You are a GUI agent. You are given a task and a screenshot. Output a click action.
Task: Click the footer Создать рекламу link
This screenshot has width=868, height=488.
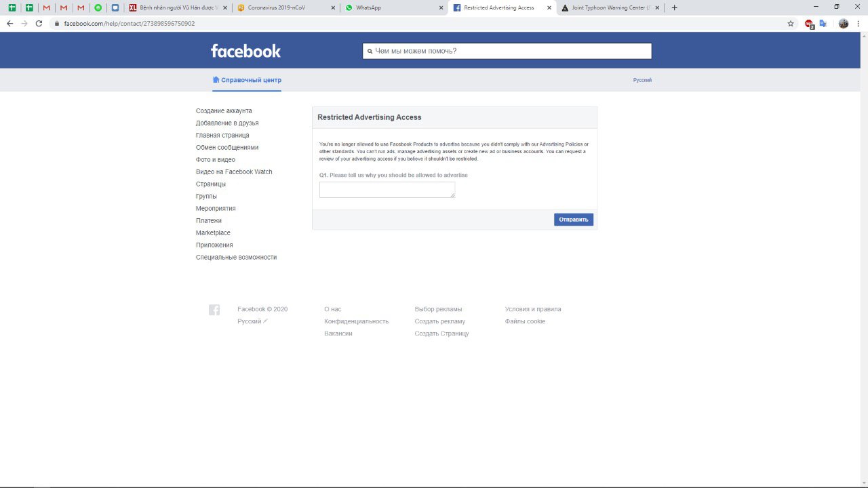[440, 321]
